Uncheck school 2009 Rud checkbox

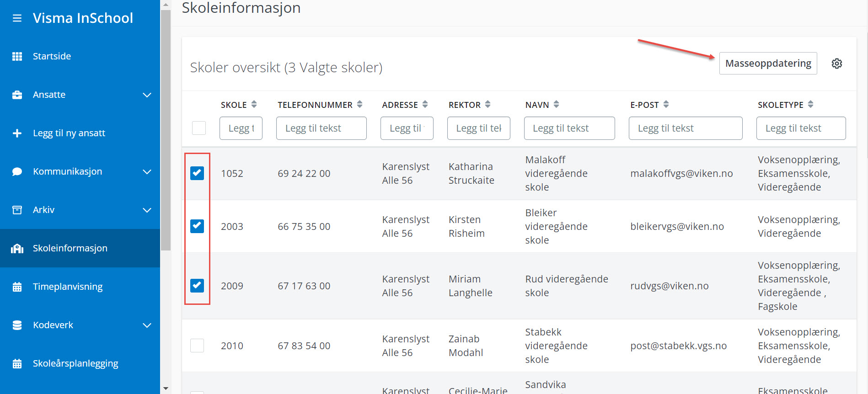(197, 286)
